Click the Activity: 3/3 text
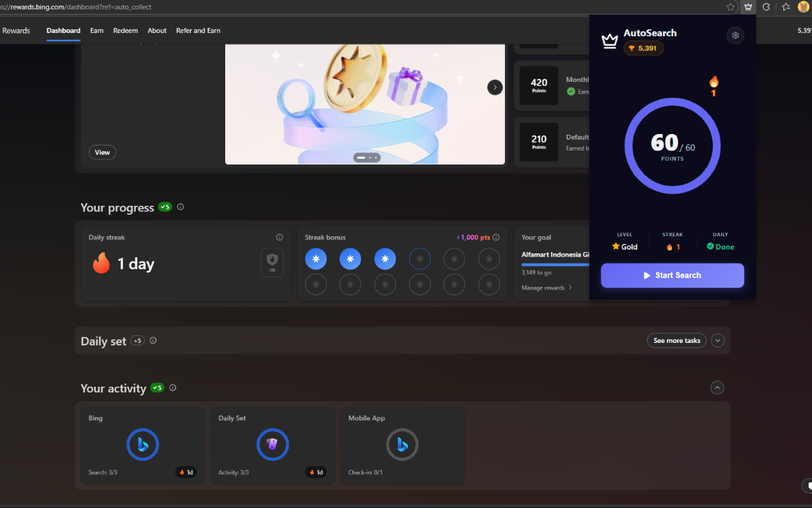The width and height of the screenshot is (812, 508). [x=233, y=472]
